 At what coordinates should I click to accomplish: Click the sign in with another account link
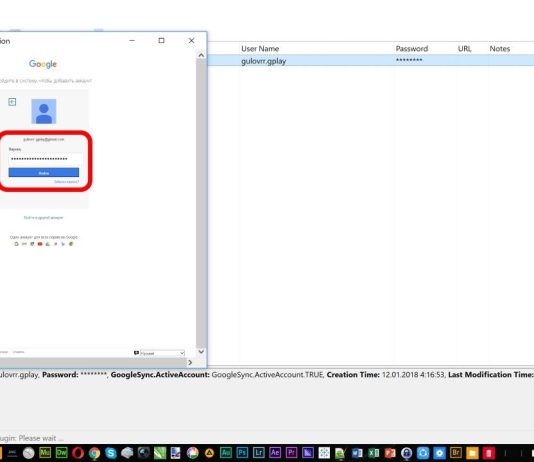point(44,218)
